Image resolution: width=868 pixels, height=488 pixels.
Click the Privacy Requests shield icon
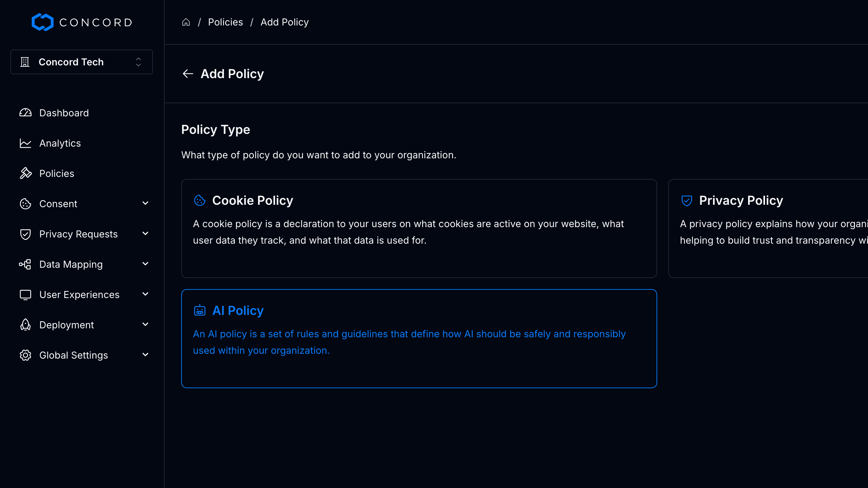pyautogui.click(x=25, y=234)
